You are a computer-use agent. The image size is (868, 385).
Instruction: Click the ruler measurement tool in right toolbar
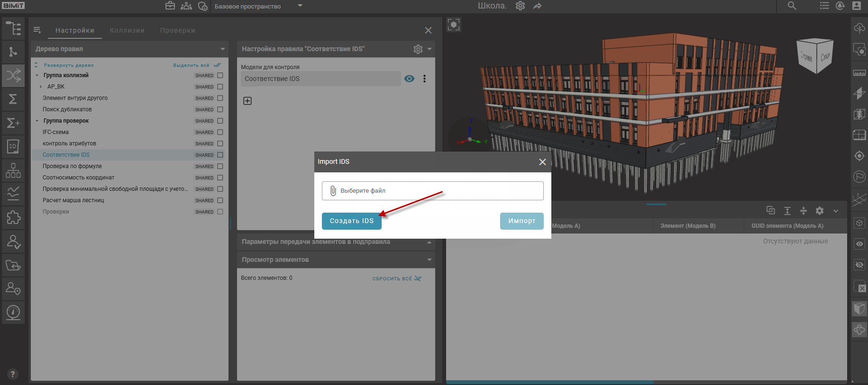859,72
